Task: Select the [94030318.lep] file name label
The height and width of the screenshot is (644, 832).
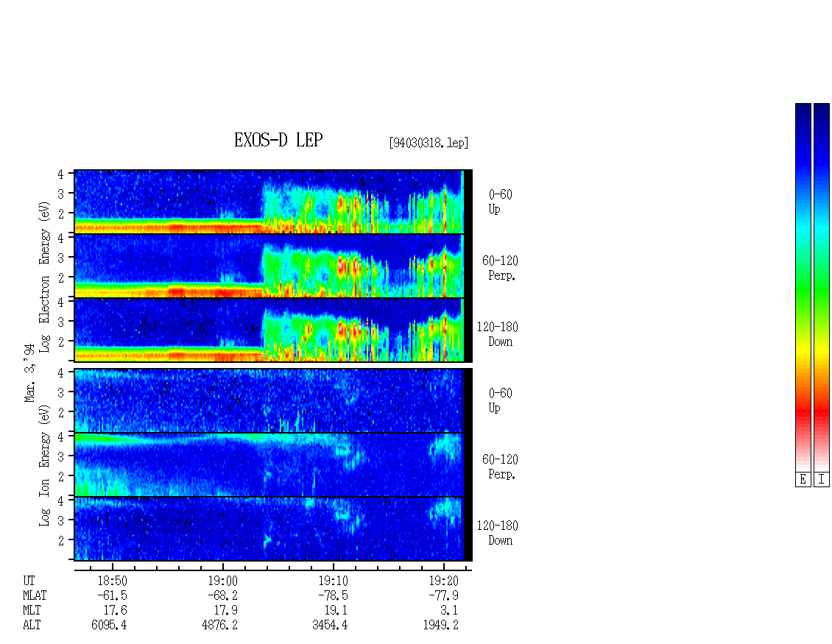Action: pyautogui.click(x=429, y=143)
